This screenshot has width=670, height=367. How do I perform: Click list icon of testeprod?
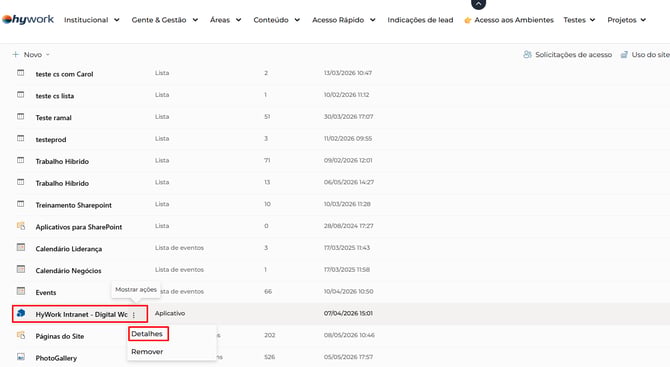(x=21, y=138)
